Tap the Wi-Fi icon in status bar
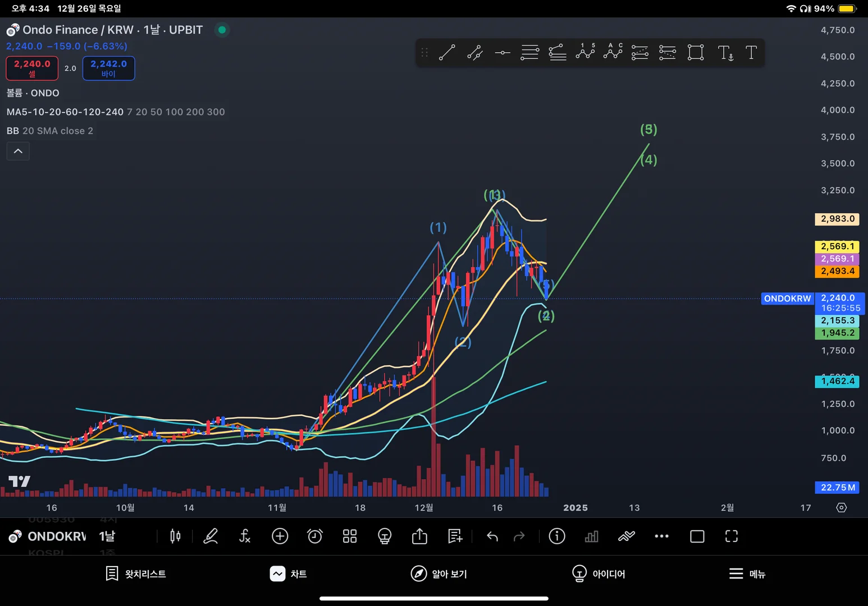868x606 pixels. point(791,8)
